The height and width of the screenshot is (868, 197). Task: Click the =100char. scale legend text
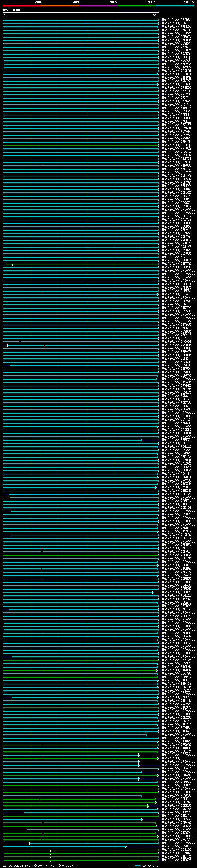coord(150,866)
